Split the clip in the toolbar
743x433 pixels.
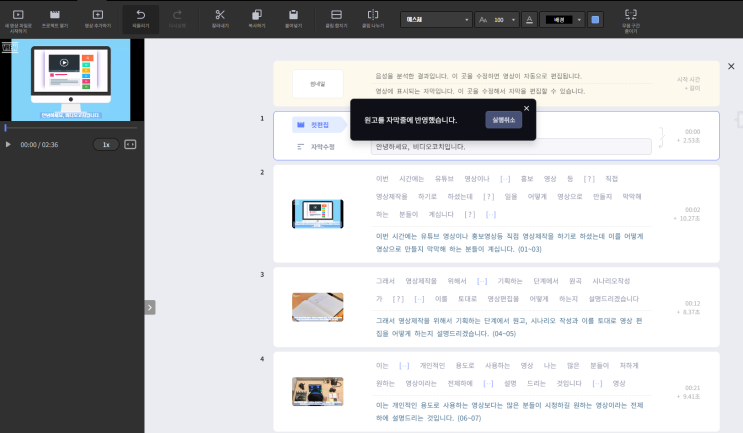[373, 19]
